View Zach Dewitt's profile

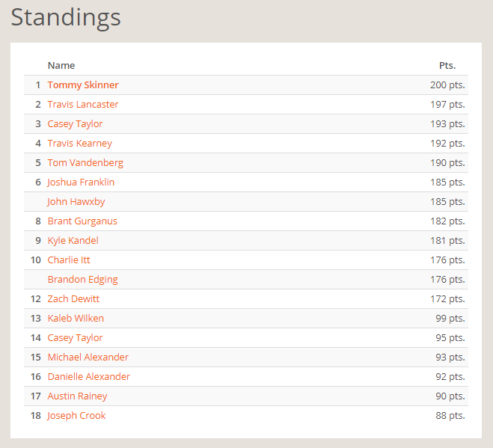pos(73,299)
